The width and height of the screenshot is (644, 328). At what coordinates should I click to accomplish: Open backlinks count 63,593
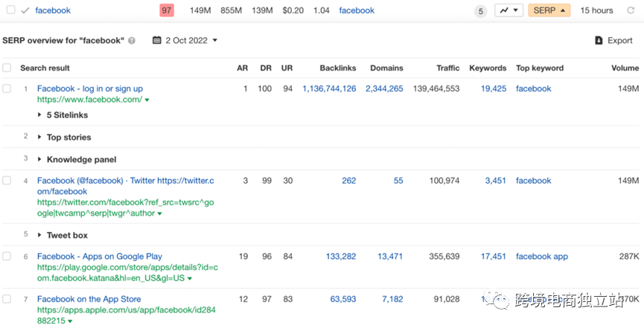[x=343, y=299]
